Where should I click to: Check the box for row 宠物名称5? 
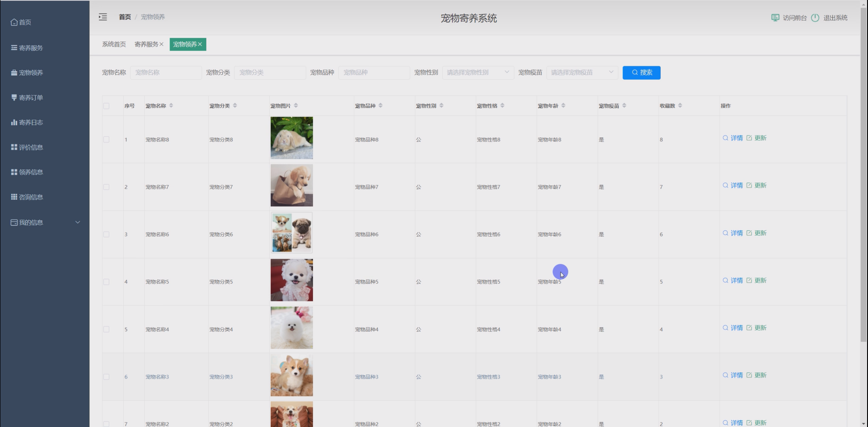click(107, 282)
